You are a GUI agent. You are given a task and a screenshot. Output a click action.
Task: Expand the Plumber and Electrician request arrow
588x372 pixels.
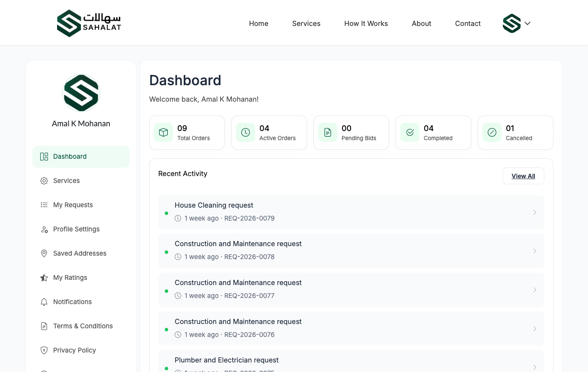click(535, 367)
